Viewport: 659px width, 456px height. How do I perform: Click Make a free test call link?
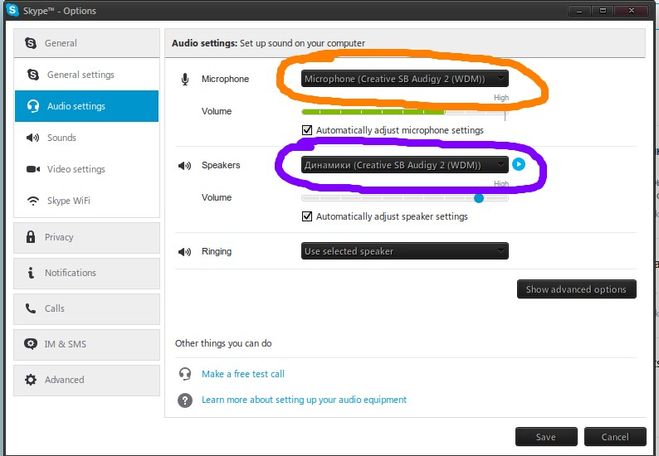(x=243, y=374)
